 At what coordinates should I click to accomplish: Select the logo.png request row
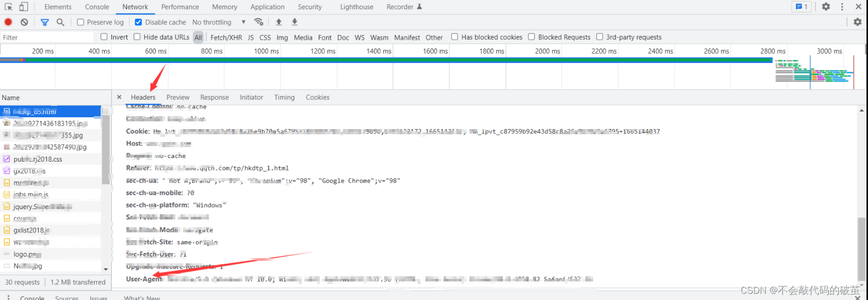[51, 254]
